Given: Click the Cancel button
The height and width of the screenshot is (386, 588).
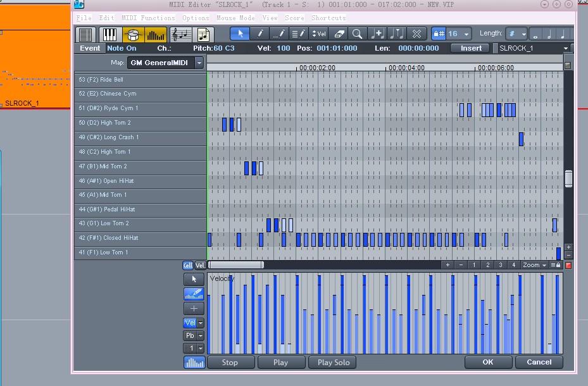Looking at the screenshot, I should point(539,362).
